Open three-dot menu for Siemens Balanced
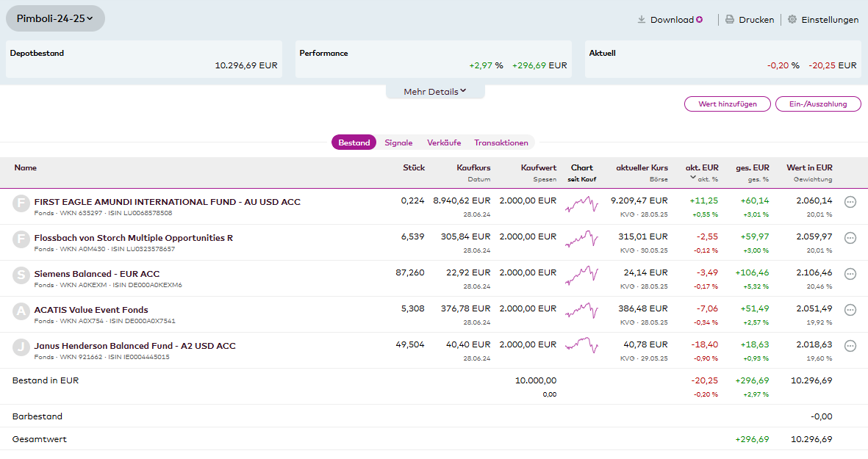868x459 pixels. point(850,274)
